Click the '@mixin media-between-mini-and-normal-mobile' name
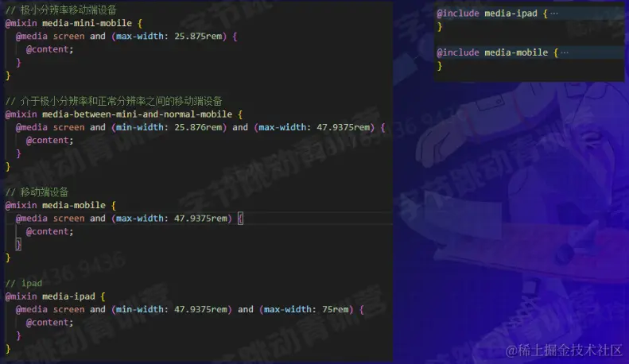629x364 pixels. (x=137, y=114)
